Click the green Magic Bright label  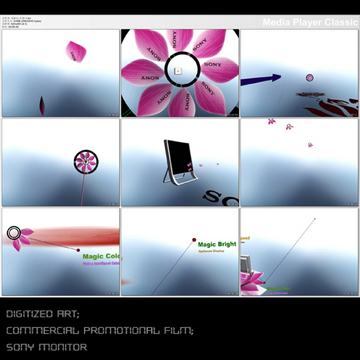click(217, 244)
